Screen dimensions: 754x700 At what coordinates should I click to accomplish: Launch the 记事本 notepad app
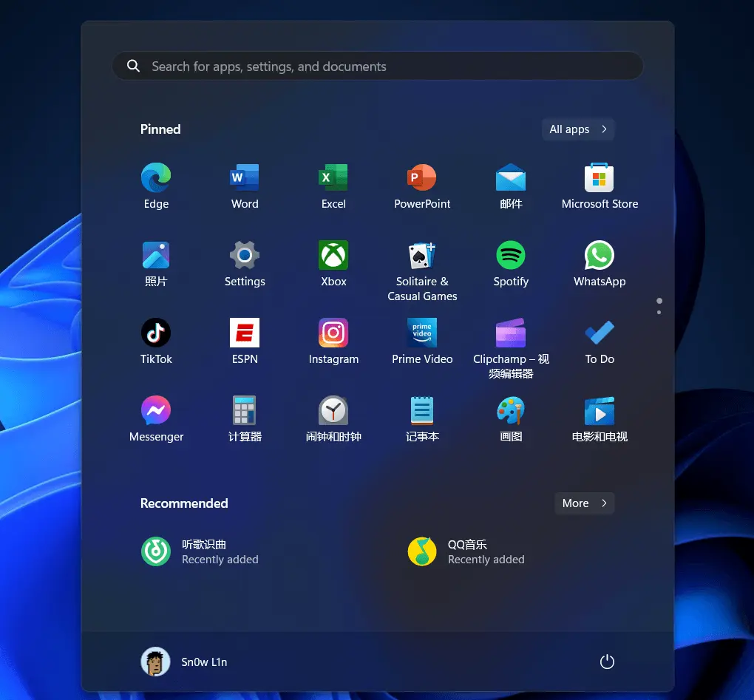[422, 419]
